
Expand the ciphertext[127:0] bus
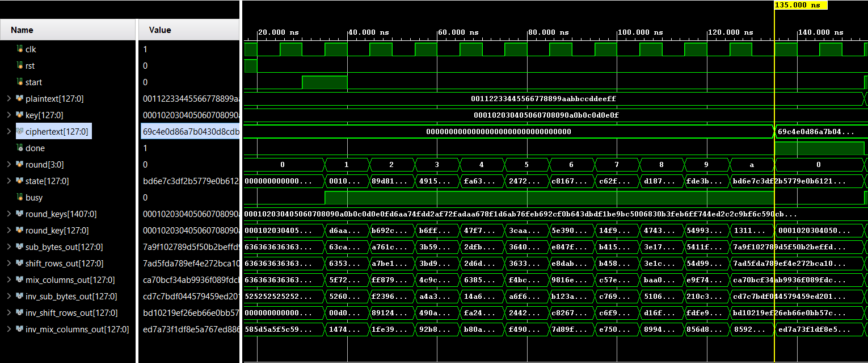9,132
